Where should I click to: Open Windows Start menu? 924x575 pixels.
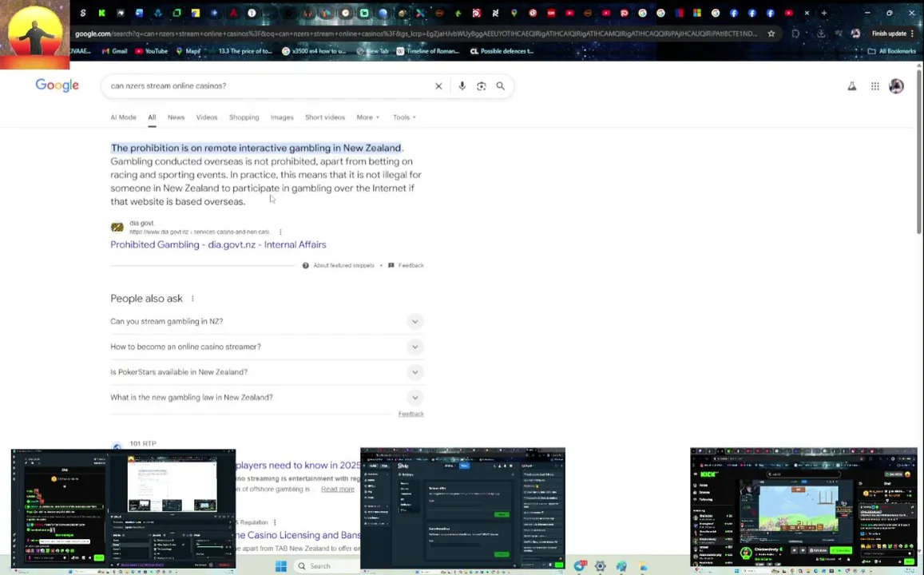point(281,566)
